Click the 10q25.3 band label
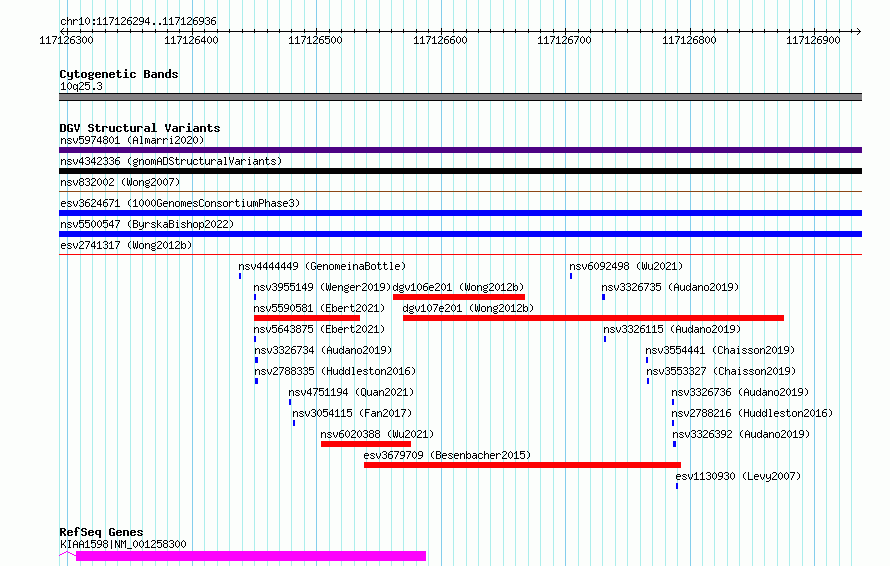Screen dimensions: 890x566 [x=81, y=86]
